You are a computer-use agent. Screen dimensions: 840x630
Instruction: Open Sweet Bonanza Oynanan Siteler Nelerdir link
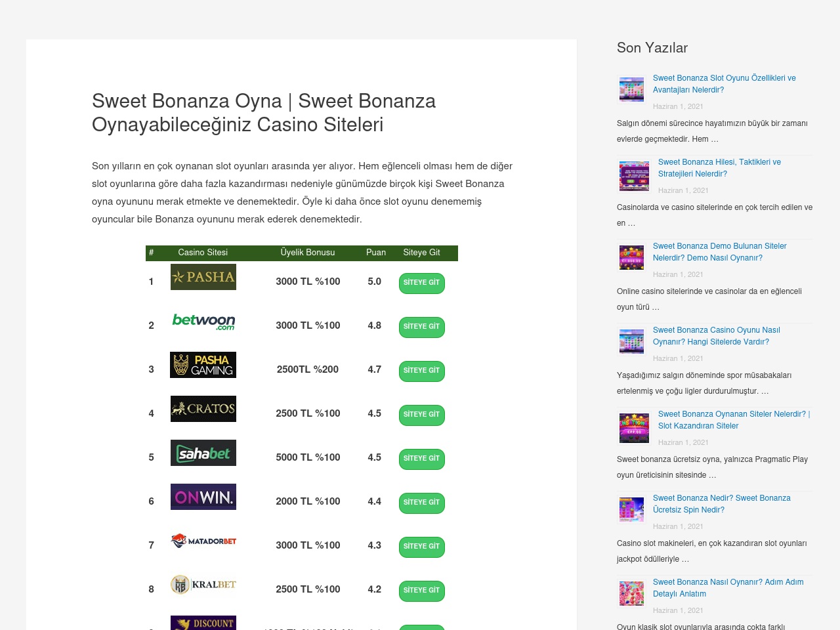pos(734,420)
